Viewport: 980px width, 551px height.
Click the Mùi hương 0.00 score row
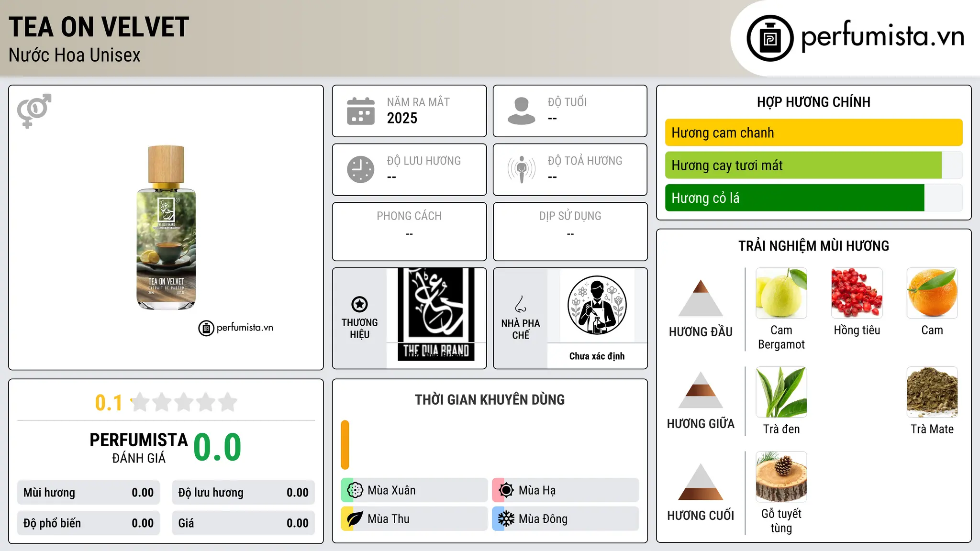[x=89, y=493]
